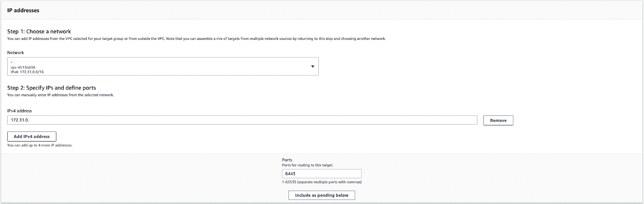Click the Ports label above port field
Screen dimensions: 644x204
click(x=287, y=160)
